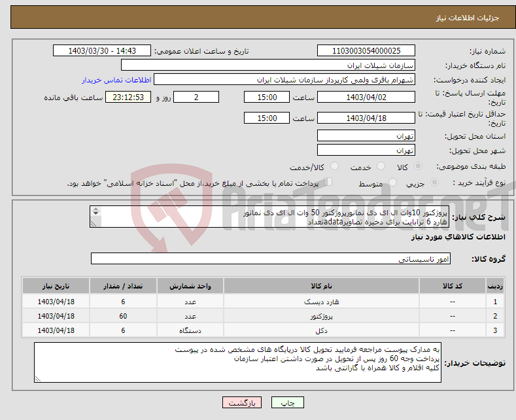Image resolution: width=516 pixels, height=420 pixels.
Task: Click the چاپ print button
Action: [x=287, y=402]
